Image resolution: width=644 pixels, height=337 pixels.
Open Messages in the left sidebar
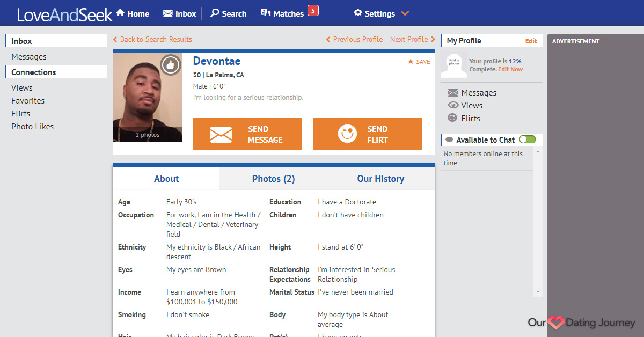coord(29,57)
